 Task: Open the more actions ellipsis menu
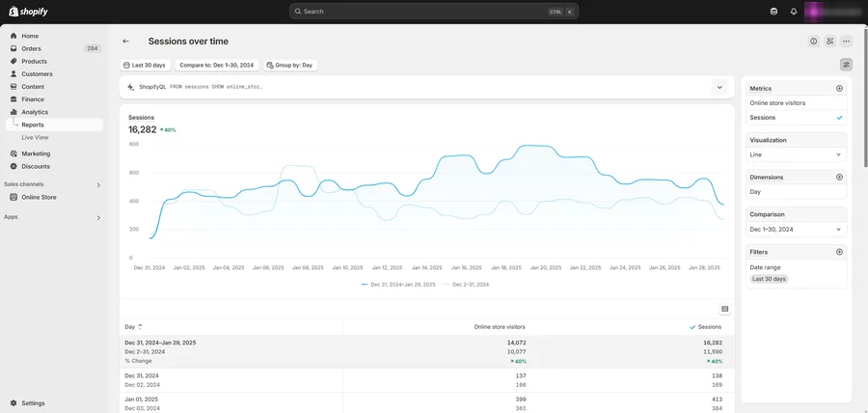tap(846, 41)
